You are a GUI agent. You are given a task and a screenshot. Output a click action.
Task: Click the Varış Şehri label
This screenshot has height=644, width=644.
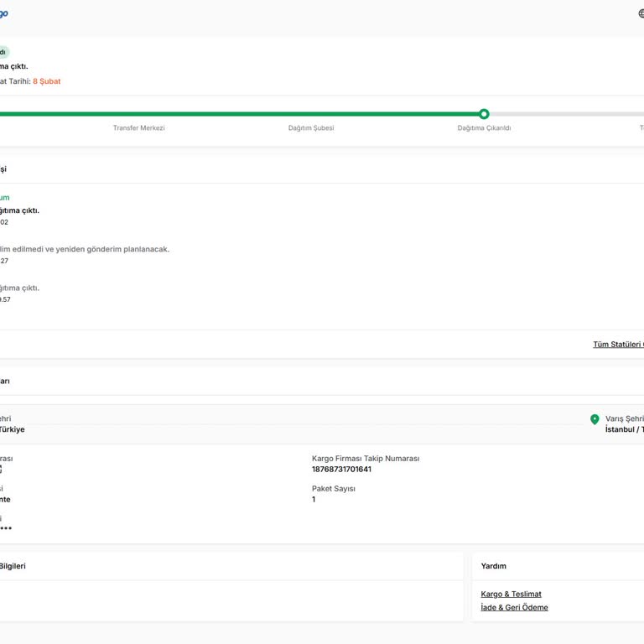[624, 418]
